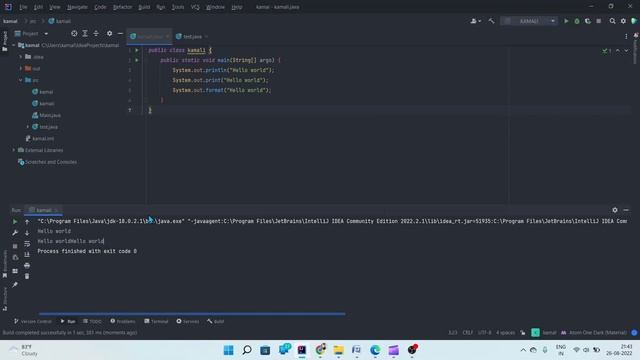Open the KAMALI run configuration dropdown
The image size is (640, 360).
click(x=529, y=21)
